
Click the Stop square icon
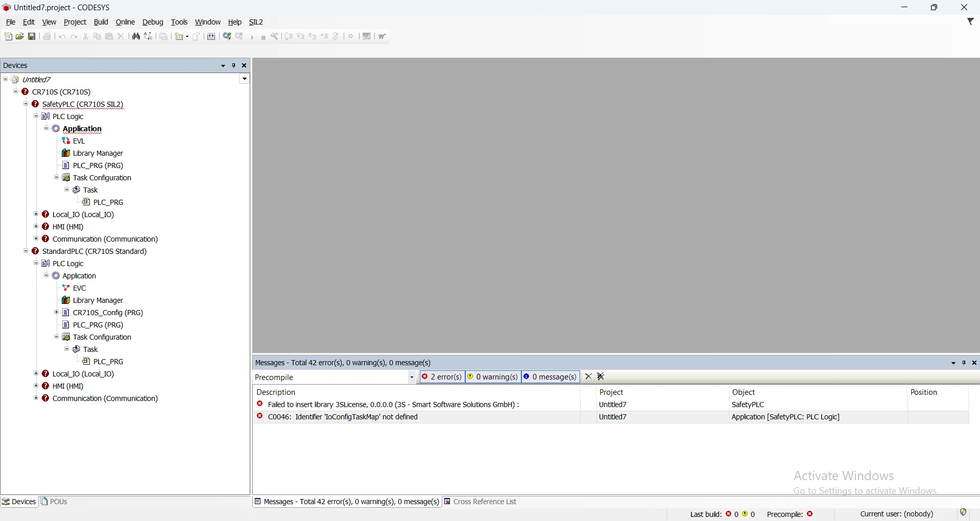264,37
